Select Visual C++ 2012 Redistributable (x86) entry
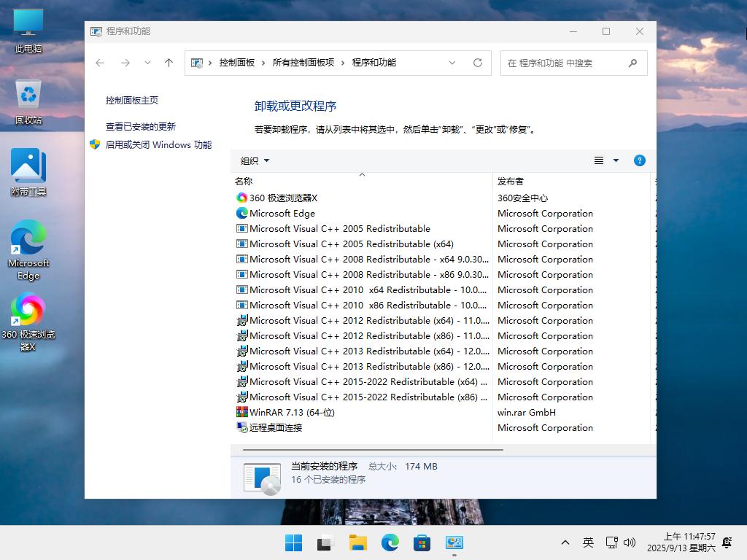The height and width of the screenshot is (560, 747). [363, 335]
